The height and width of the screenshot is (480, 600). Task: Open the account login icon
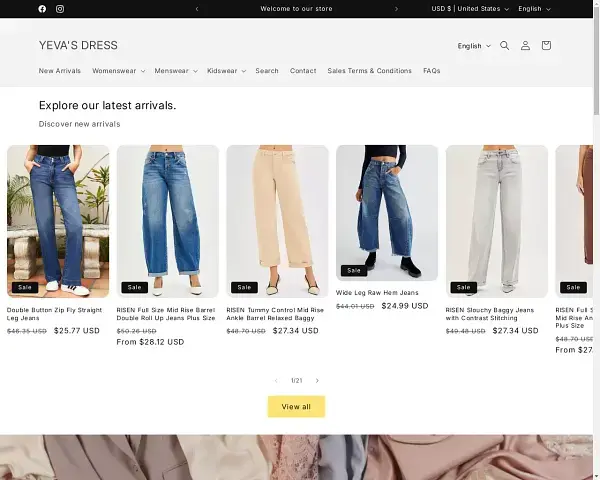tap(525, 45)
